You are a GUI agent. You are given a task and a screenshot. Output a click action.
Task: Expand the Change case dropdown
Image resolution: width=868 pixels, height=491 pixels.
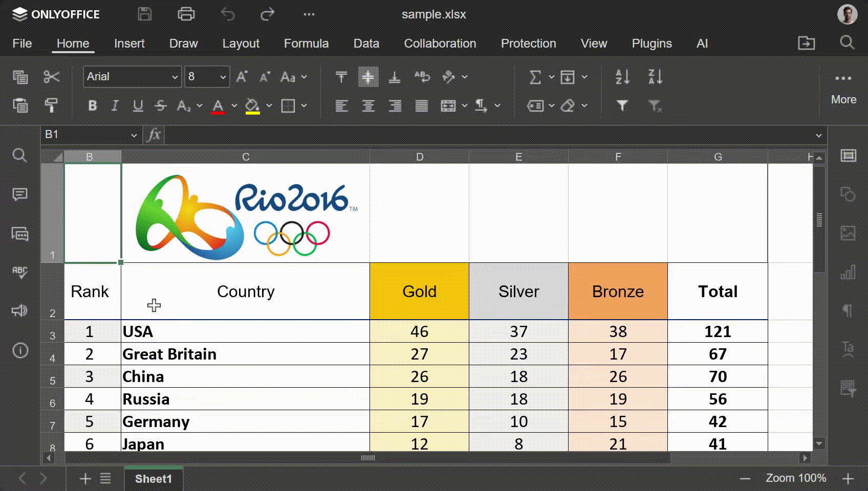[304, 77]
